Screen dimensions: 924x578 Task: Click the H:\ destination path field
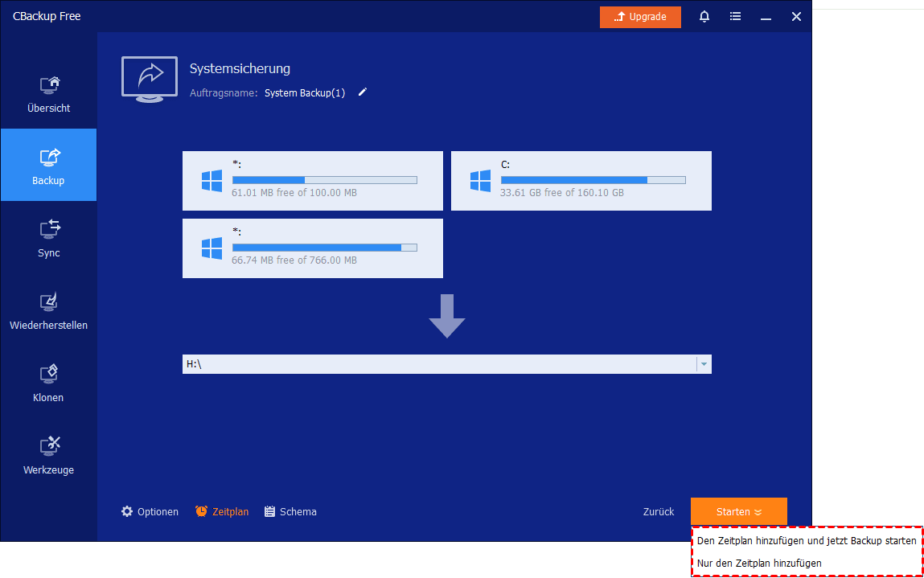click(x=438, y=364)
